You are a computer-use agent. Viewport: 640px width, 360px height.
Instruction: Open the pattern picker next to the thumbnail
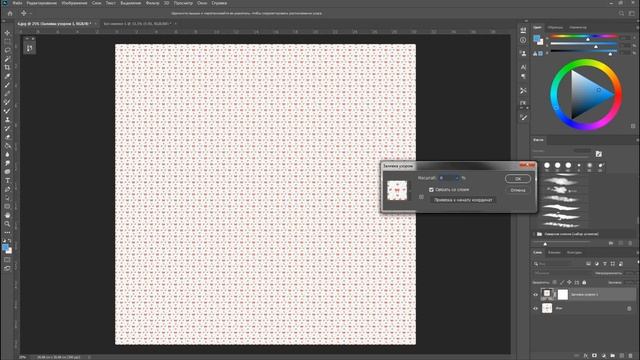(x=410, y=191)
